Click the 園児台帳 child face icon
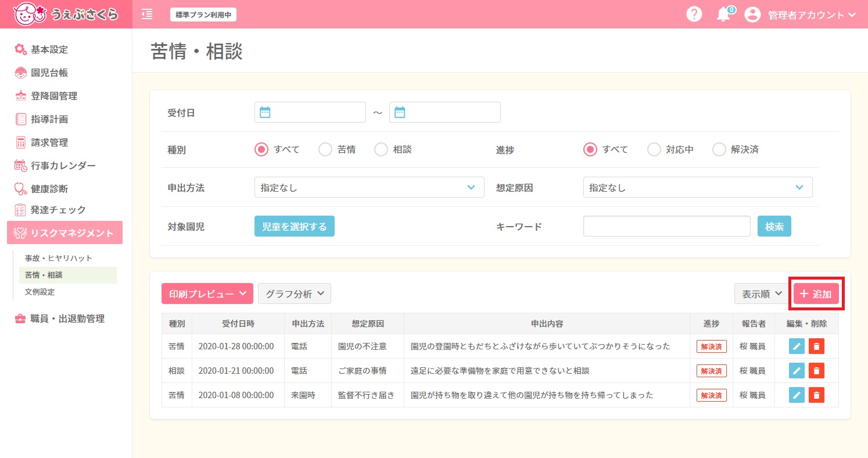This screenshot has width=868, height=458. coord(20,73)
